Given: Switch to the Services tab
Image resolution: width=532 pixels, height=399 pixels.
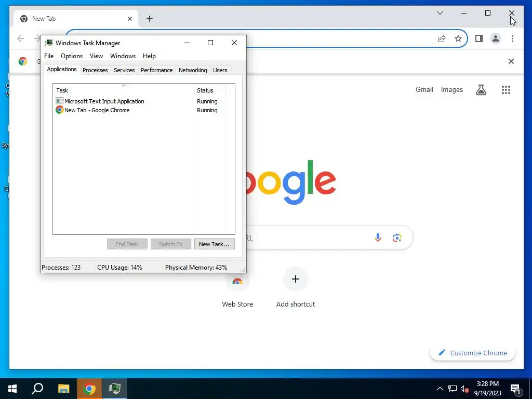Looking at the screenshot, I should tap(124, 70).
